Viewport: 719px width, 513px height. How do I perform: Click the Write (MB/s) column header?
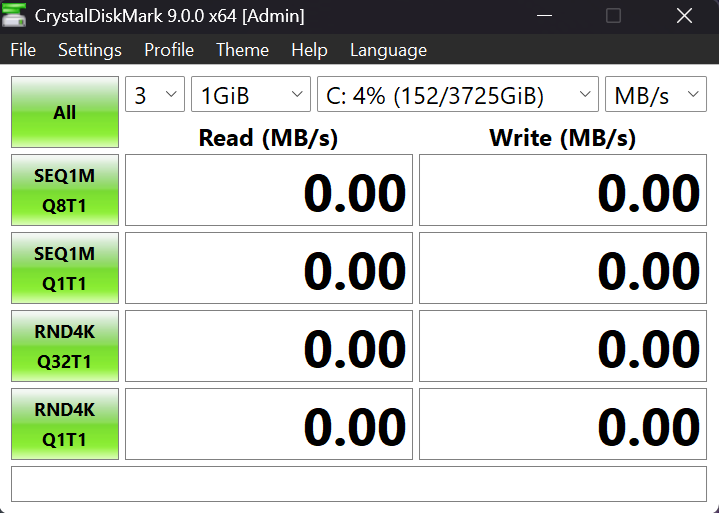(x=563, y=138)
